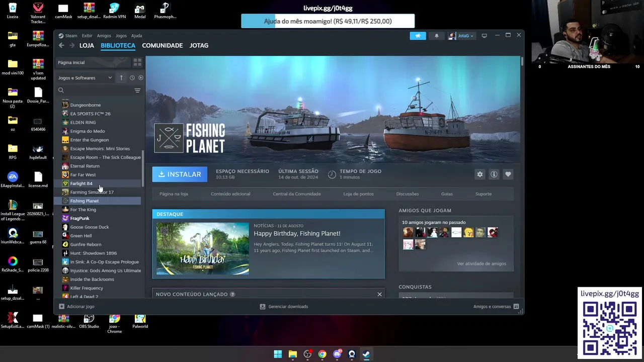Select Hunt: Showdown 1896 in the library

click(x=94, y=253)
